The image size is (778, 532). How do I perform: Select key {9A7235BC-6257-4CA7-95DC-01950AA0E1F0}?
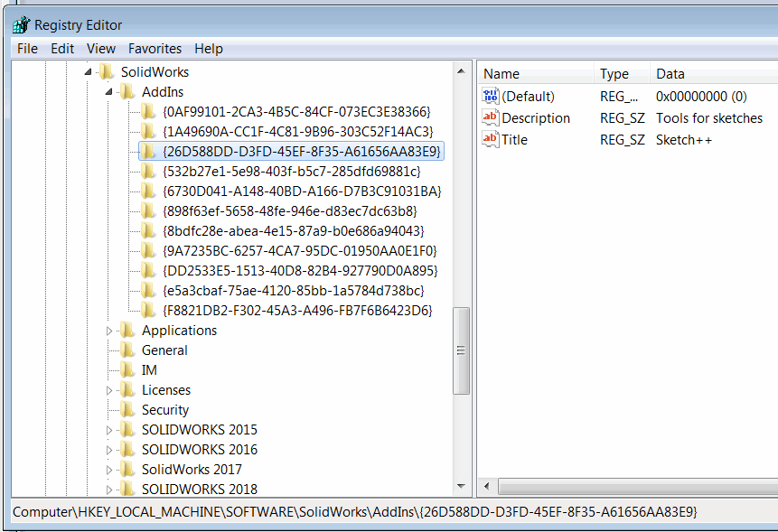pyautogui.click(x=300, y=250)
